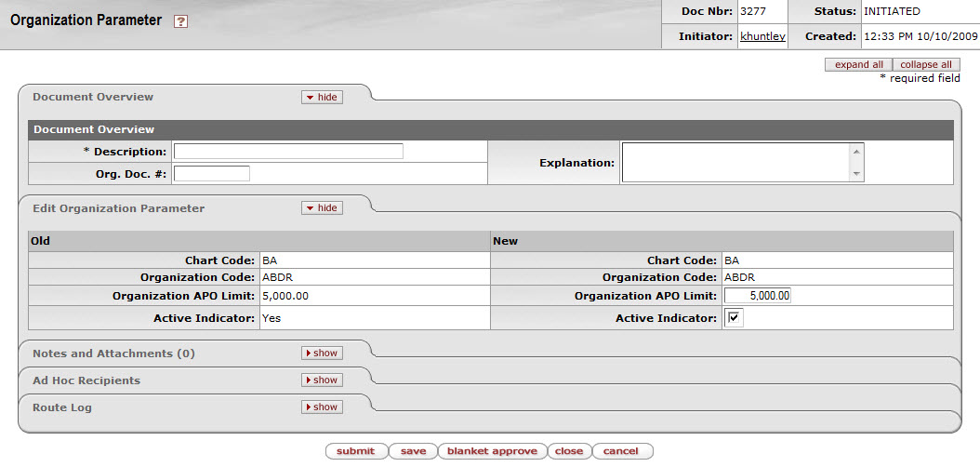980x467 pixels.
Task: Cancel the document
Action: pos(621,451)
